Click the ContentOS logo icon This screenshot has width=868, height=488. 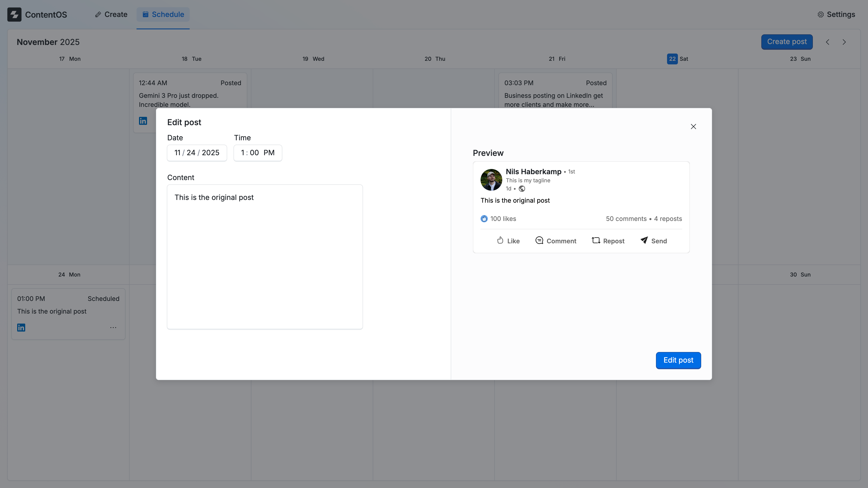[x=14, y=14]
